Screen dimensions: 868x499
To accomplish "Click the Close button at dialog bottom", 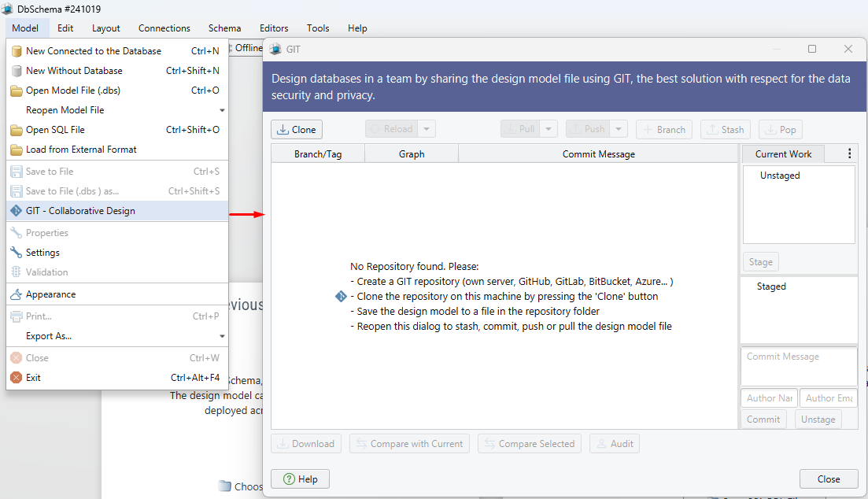I will 829,479.
